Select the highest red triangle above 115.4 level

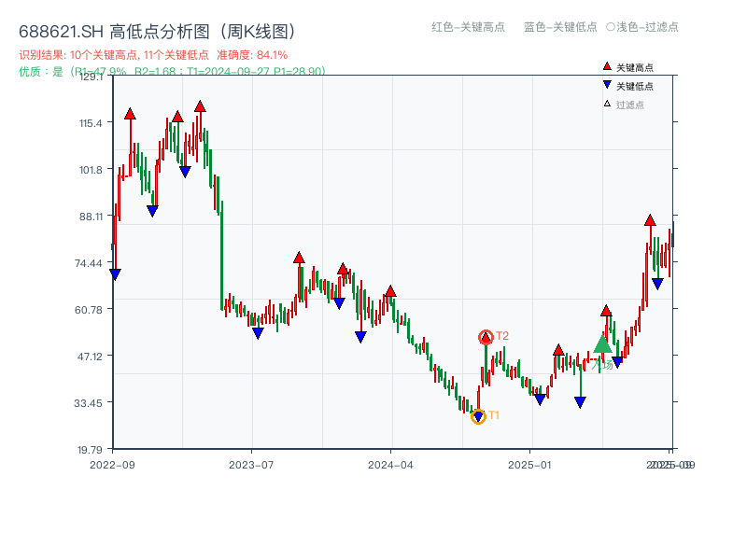point(201,105)
